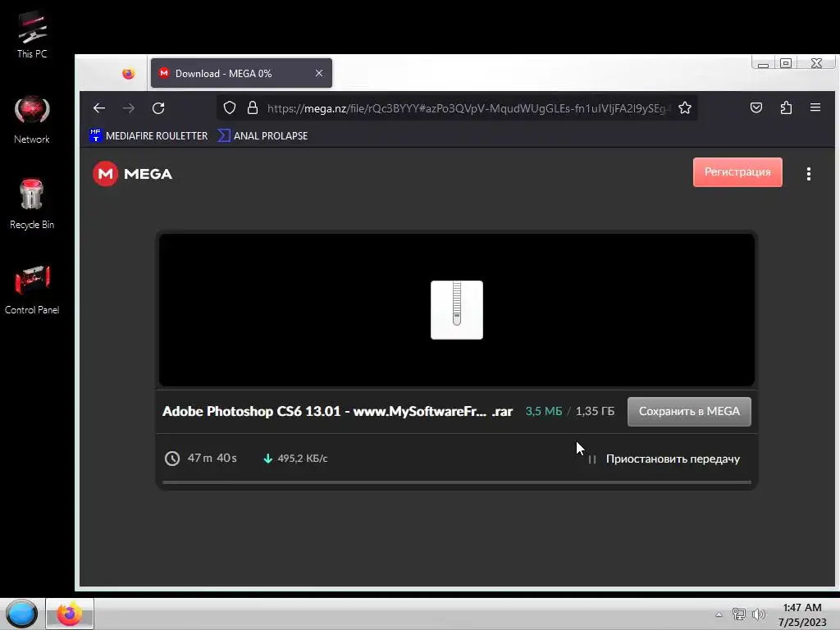Open the Control Panel desktop icon

coord(32,290)
